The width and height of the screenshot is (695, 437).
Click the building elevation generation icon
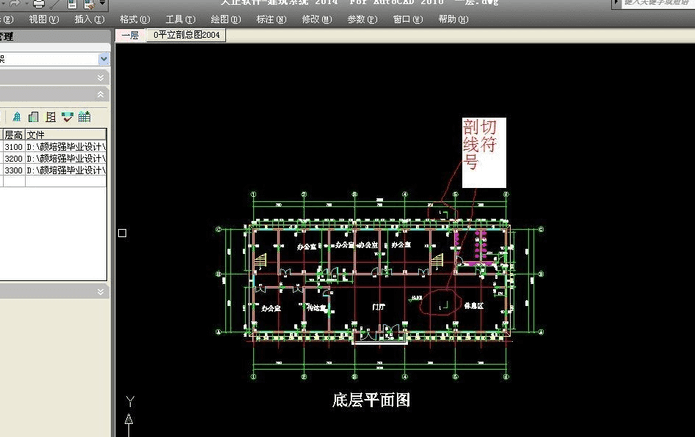(x=33, y=117)
